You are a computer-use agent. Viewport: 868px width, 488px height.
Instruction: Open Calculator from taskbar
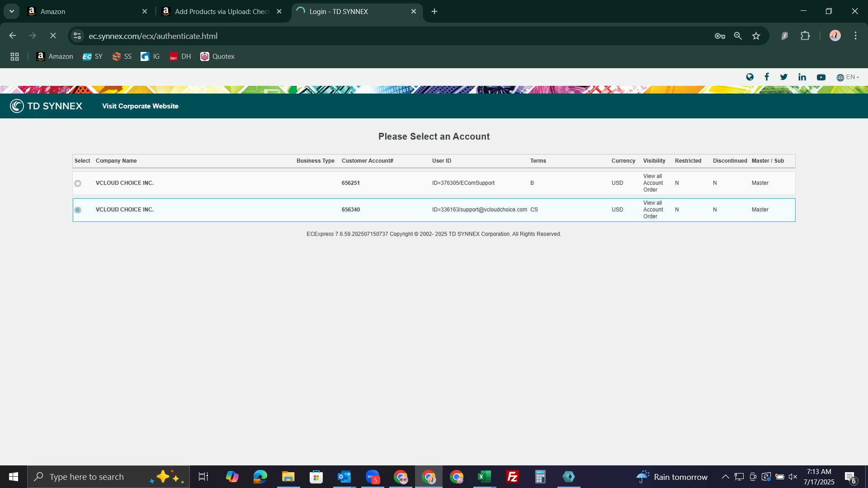click(x=541, y=477)
